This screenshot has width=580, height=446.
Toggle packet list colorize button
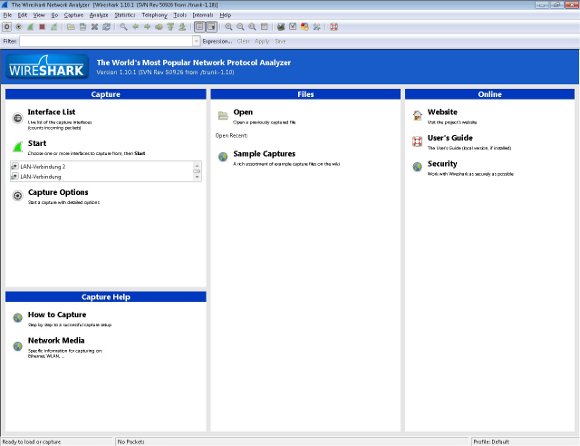tap(199, 27)
